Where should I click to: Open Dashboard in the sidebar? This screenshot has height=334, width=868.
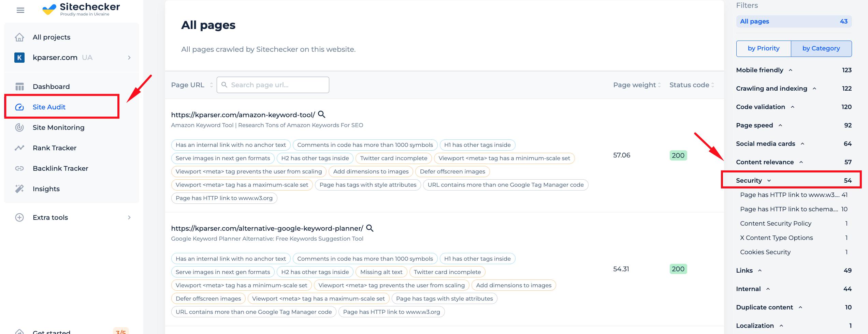pos(51,87)
